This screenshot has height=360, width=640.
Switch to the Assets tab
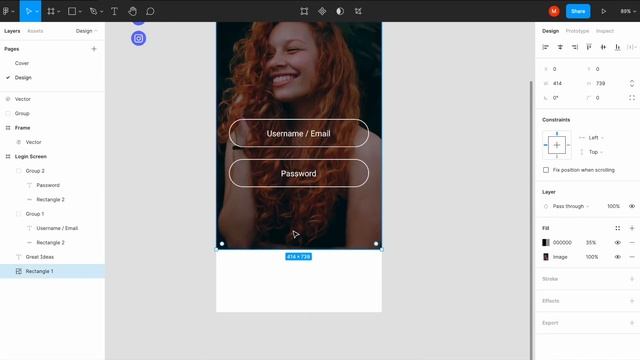(x=35, y=31)
